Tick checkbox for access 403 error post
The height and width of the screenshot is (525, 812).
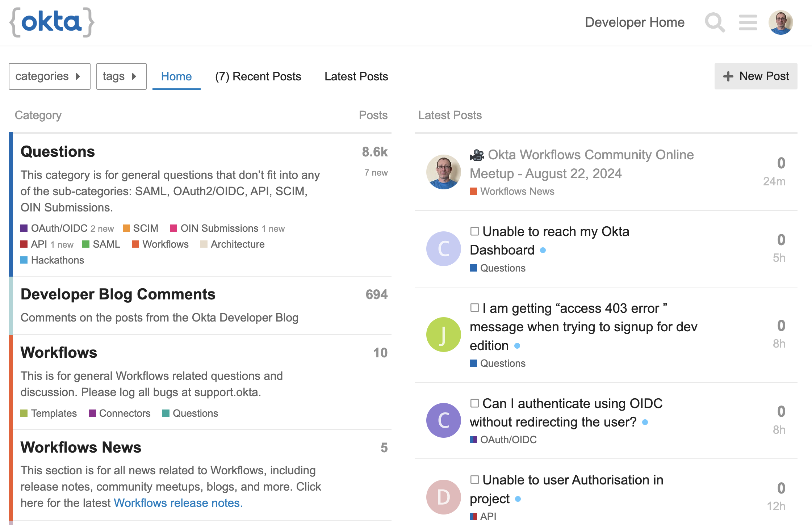[x=474, y=308]
